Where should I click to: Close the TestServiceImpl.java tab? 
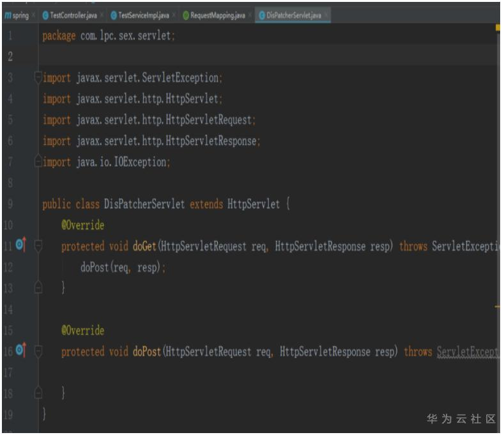pyautogui.click(x=174, y=15)
